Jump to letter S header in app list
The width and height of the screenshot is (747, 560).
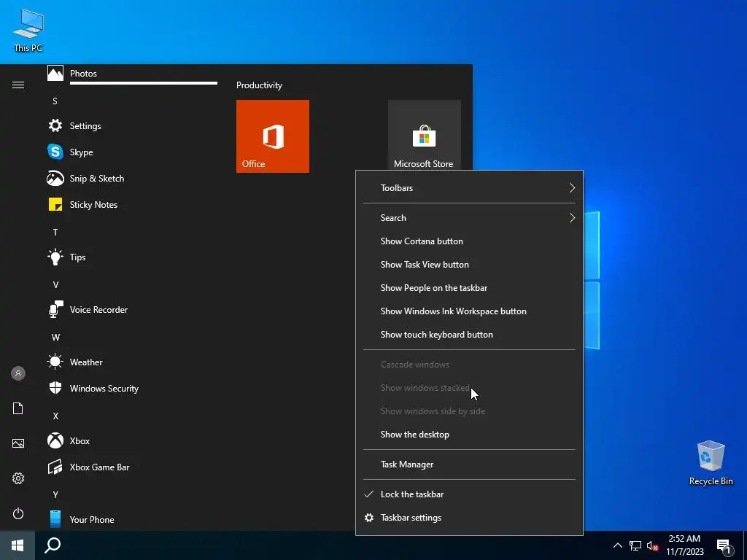(x=55, y=101)
